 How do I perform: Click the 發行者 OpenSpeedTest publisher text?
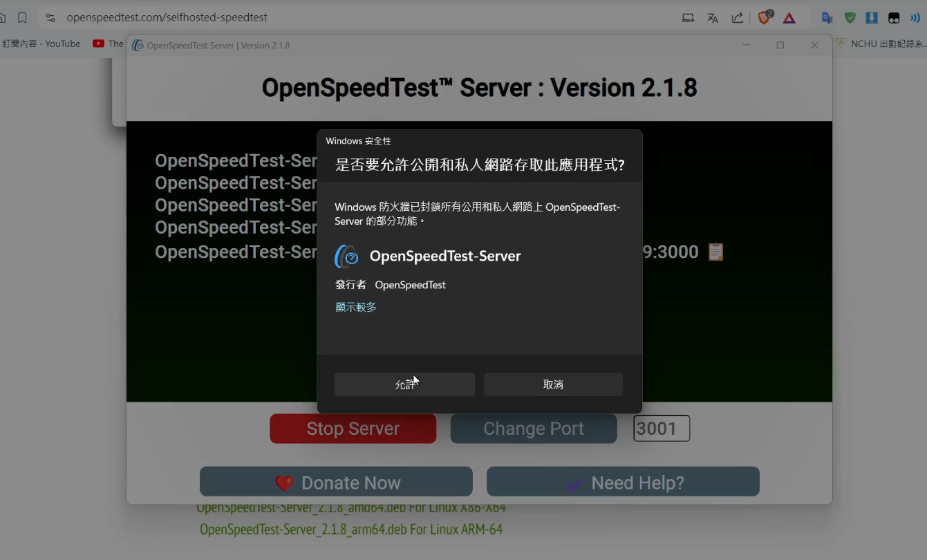[391, 285]
